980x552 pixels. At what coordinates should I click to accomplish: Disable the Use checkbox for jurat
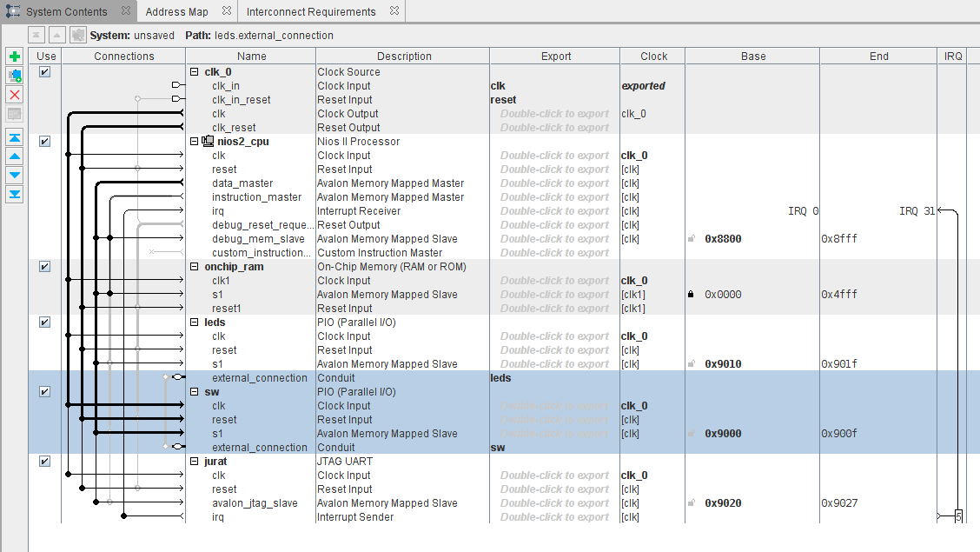pos(45,462)
